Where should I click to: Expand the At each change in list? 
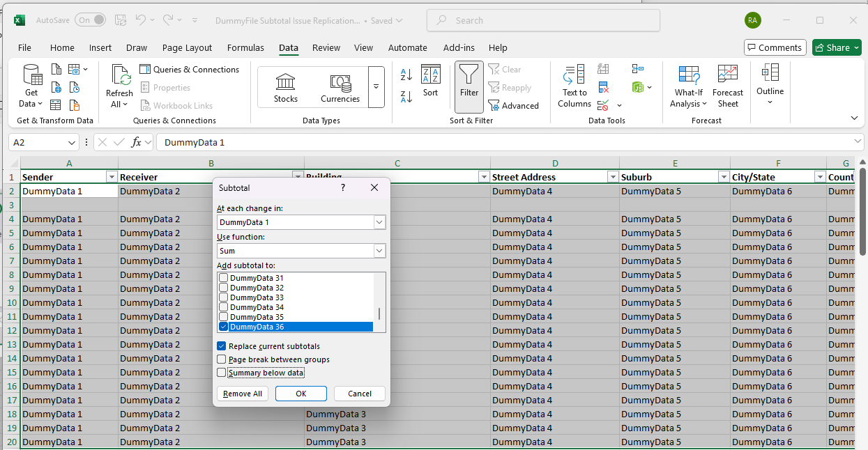[x=379, y=222]
